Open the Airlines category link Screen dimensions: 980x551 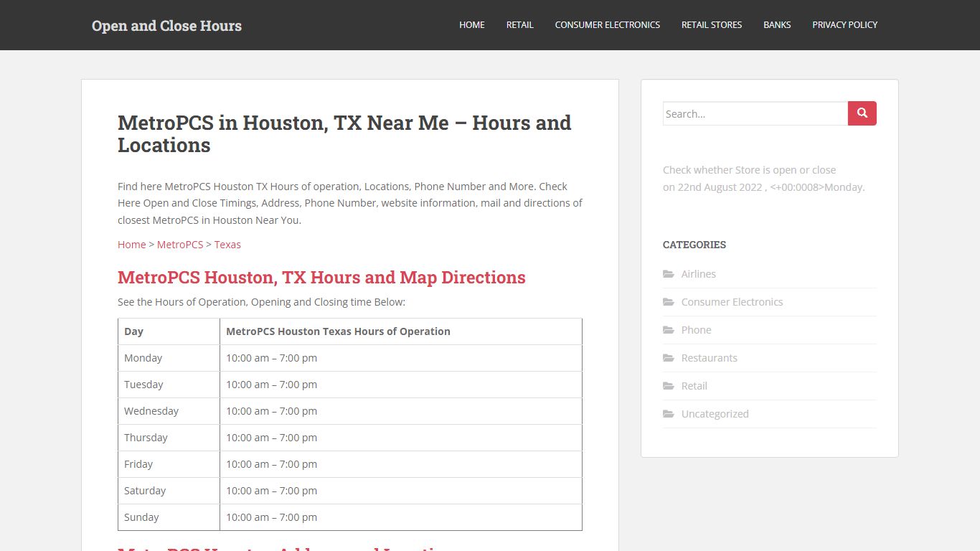point(699,274)
